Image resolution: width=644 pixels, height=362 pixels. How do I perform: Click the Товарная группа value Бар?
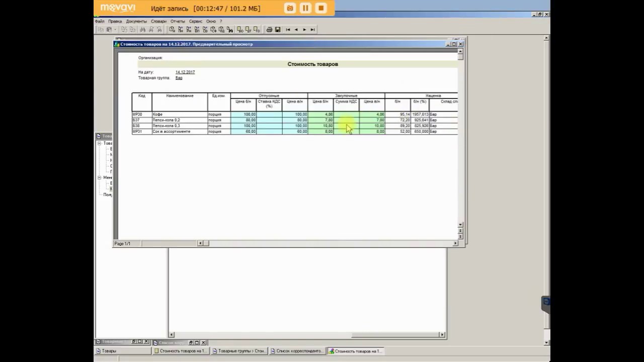179,78
